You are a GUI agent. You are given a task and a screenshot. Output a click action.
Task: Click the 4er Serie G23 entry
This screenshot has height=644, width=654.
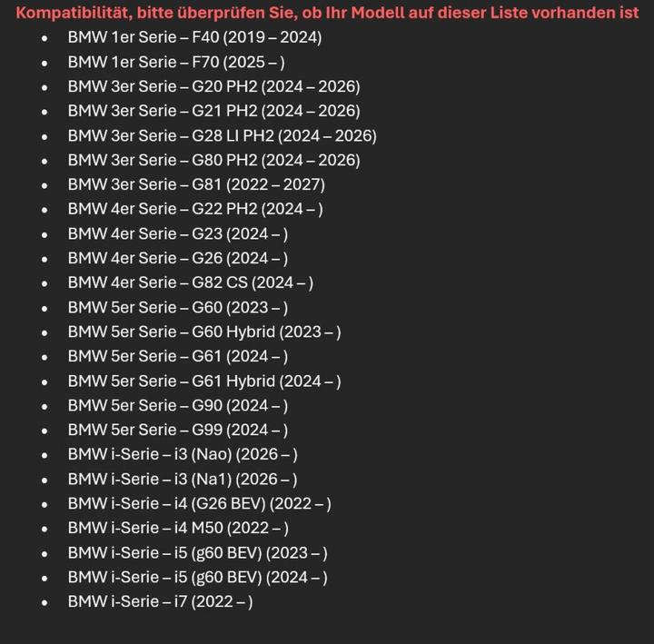[178, 233]
